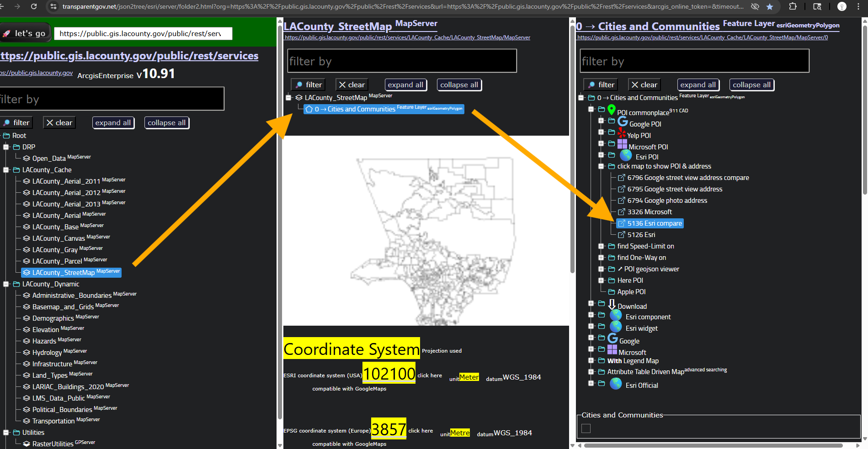Click layers icon beside Hazards MapServer

click(27, 341)
